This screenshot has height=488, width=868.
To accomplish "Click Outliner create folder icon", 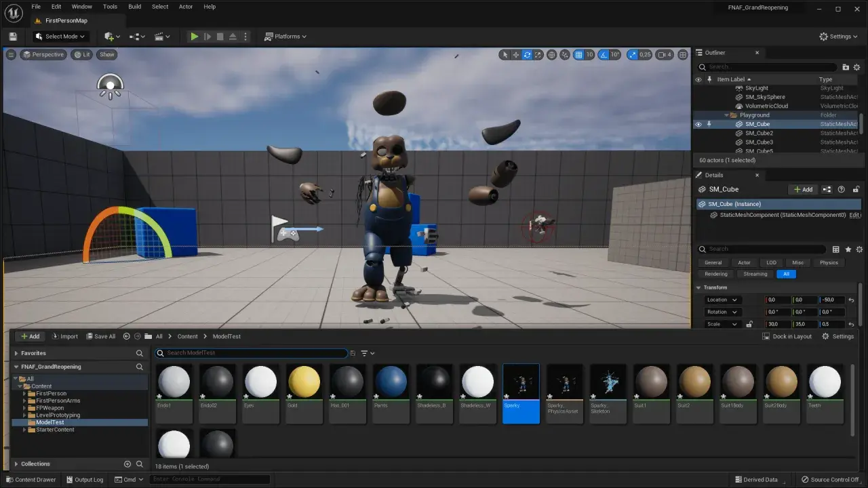I will click(846, 67).
